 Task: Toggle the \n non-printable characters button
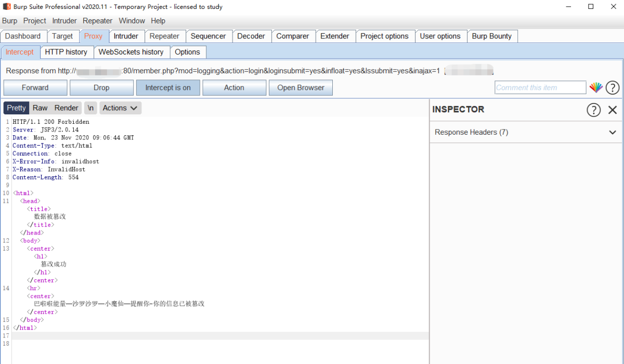coord(90,108)
